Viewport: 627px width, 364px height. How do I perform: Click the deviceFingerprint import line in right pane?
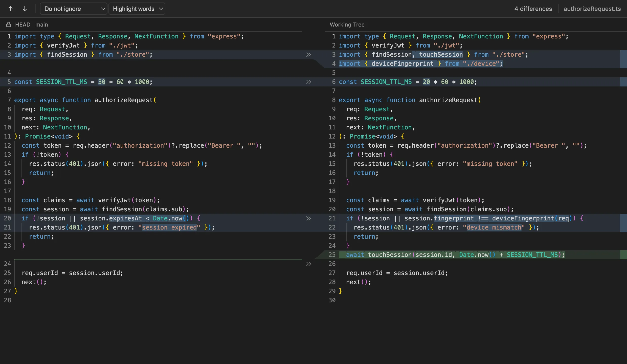421,64
